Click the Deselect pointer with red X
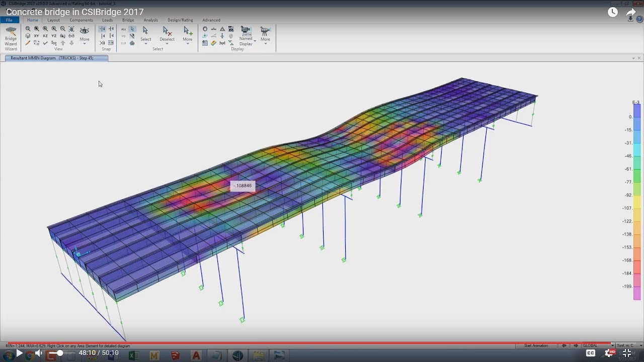 coord(167,31)
